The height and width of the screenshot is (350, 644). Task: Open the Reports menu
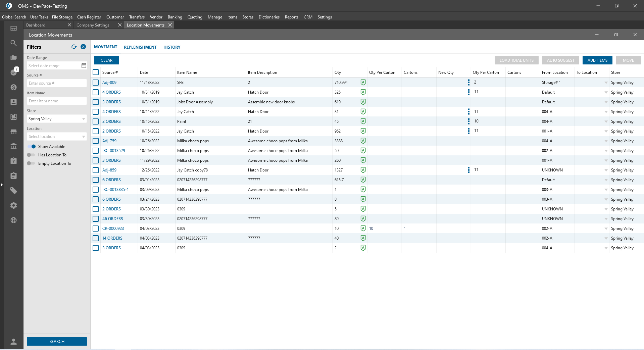tap(291, 17)
